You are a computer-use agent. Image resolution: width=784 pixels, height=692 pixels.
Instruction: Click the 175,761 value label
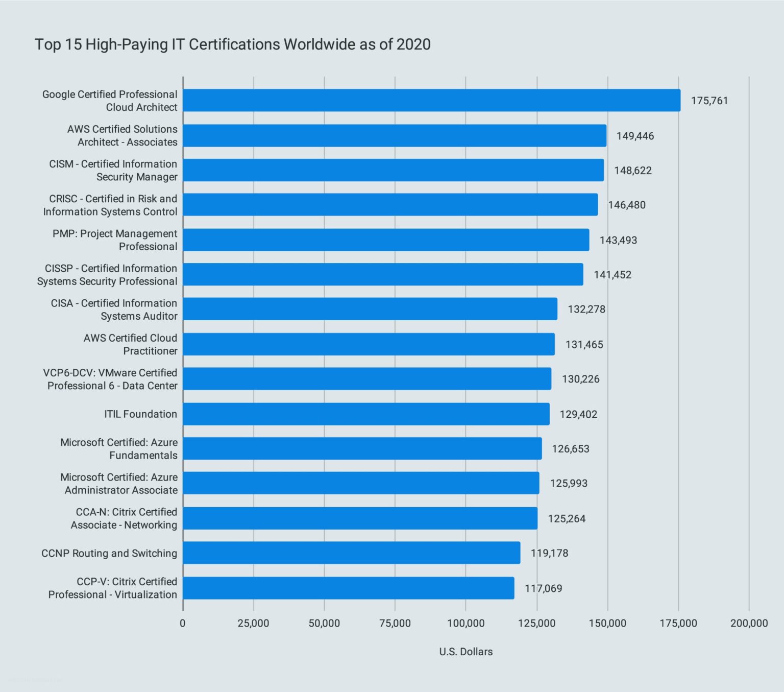709,101
